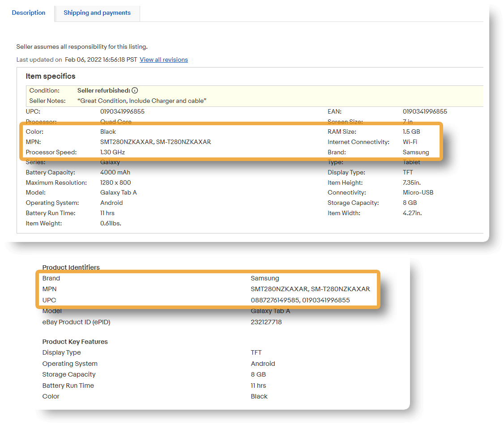Screen dimensions: 504x424
Task: Select the eBay Product ID (ePID) label
Action: (x=76, y=322)
